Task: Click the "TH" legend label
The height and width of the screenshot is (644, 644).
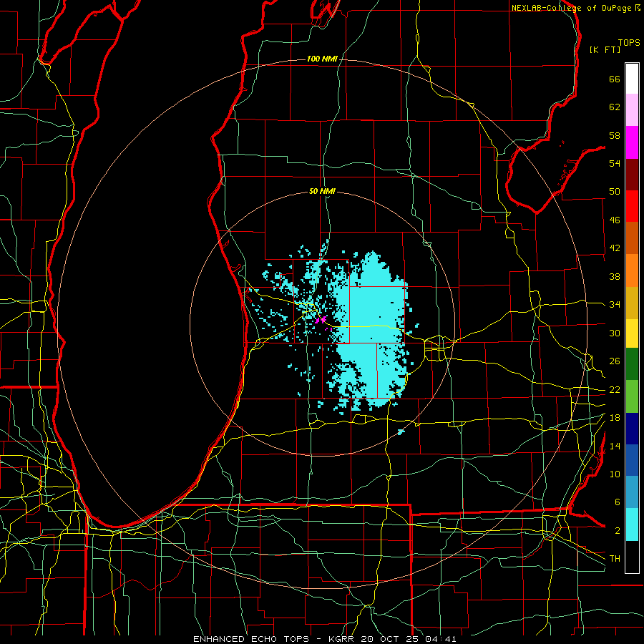Action: (x=615, y=558)
